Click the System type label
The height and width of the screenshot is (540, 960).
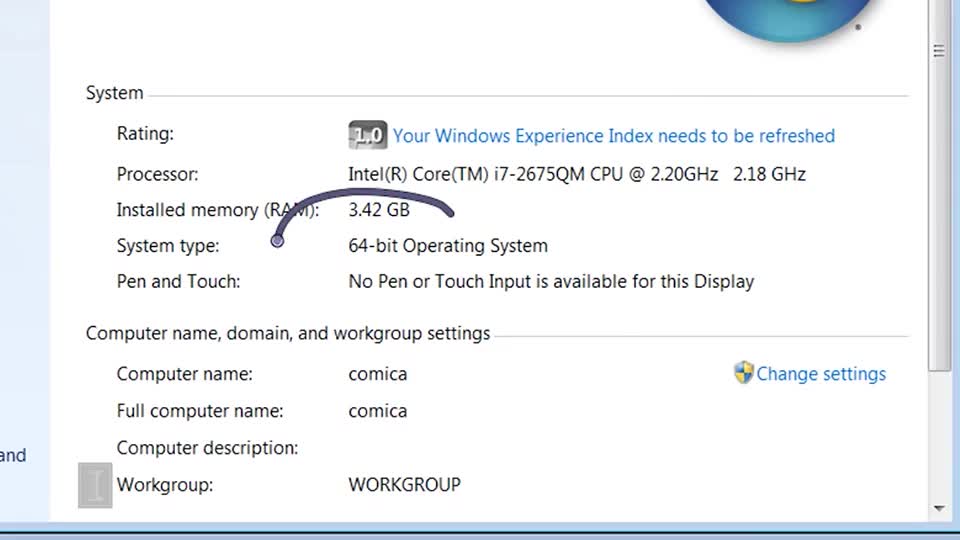(x=168, y=246)
